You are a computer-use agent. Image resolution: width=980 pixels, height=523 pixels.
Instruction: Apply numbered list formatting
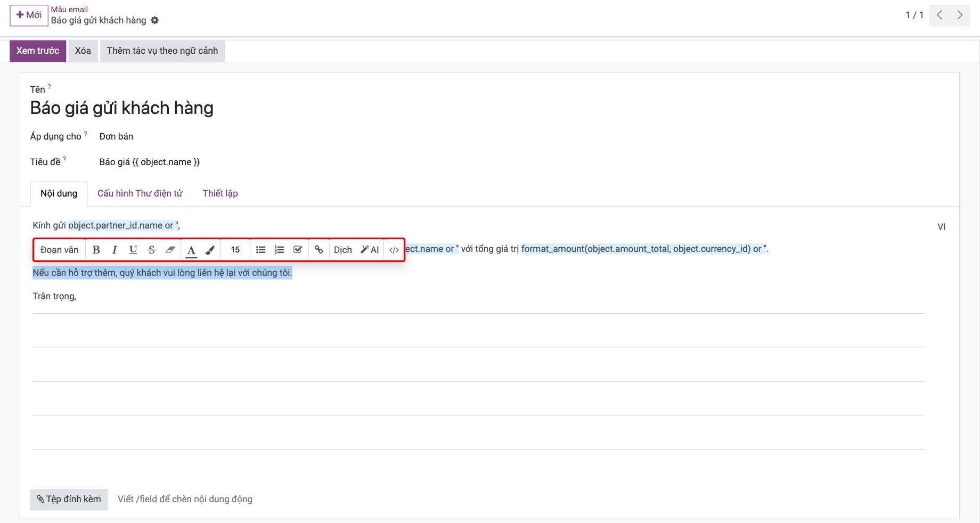pyautogui.click(x=279, y=250)
